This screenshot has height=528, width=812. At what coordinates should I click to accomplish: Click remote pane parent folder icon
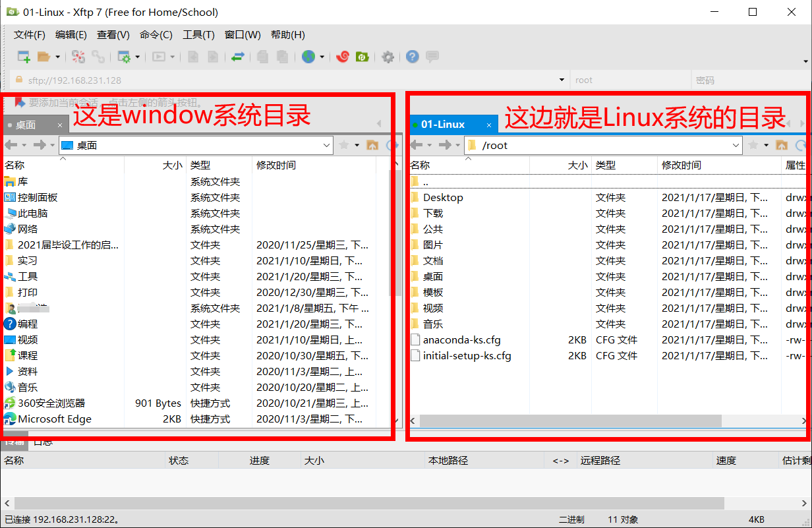782,145
